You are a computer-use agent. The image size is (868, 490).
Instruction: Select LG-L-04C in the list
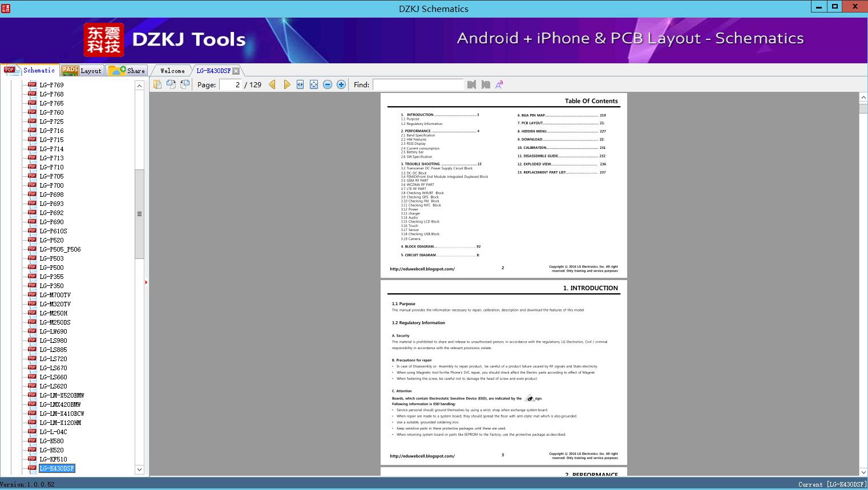53,432
